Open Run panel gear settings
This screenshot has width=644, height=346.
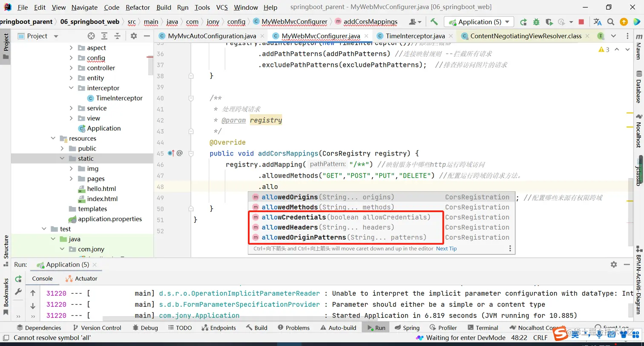click(614, 265)
